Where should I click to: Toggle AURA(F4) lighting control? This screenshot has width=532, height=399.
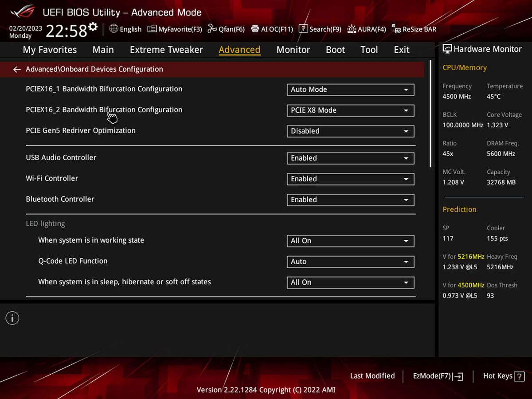367,29
